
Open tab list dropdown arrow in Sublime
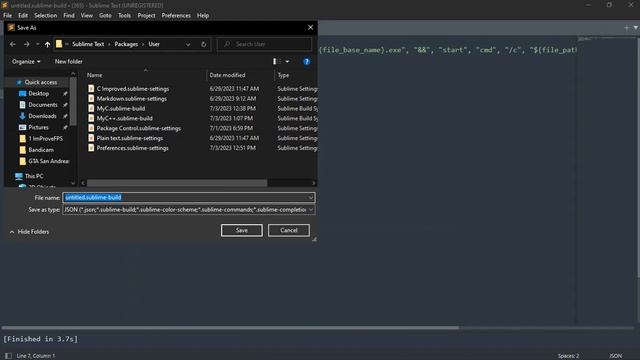[636, 27]
